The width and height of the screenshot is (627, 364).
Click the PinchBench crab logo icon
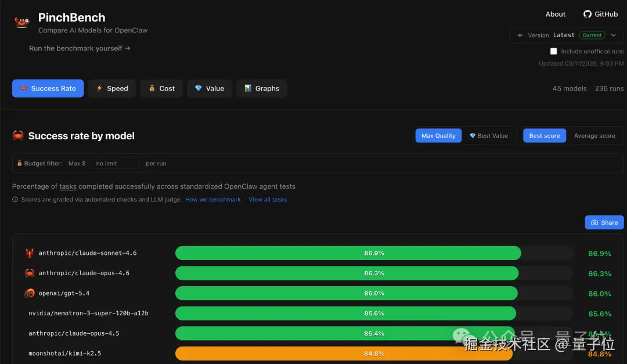[22, 22]
